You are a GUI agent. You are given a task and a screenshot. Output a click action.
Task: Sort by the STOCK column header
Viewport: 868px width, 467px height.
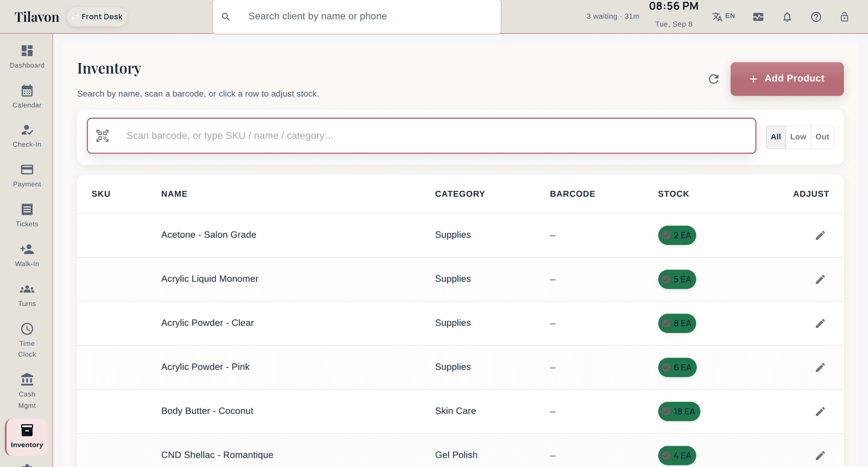click(x=674, y=194)
